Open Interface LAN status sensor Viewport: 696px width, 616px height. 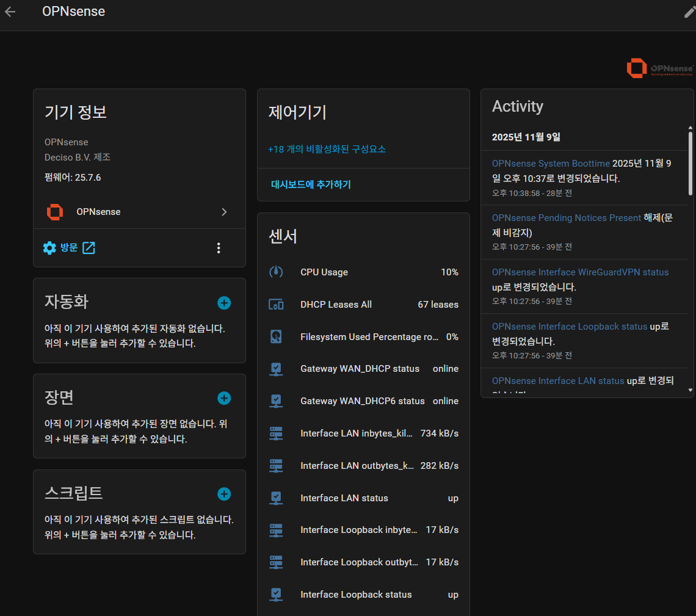pos(363,498)
